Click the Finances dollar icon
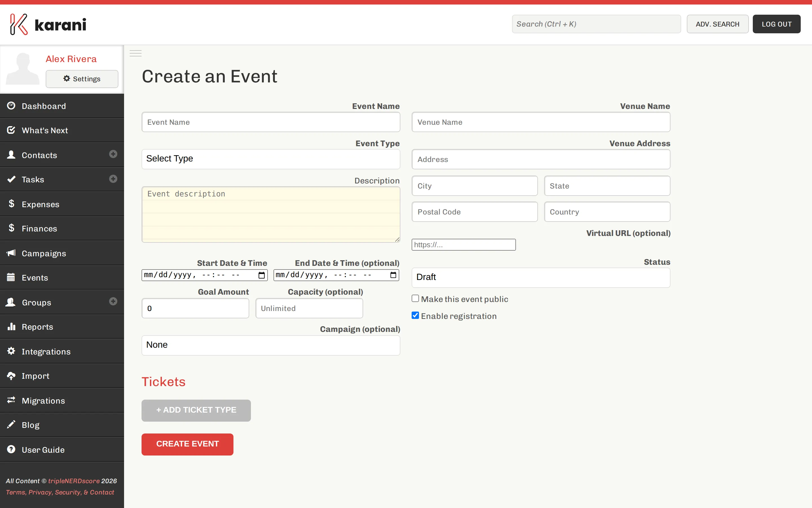The height and width of the screenshot is (508, 812). pos(11,228)
